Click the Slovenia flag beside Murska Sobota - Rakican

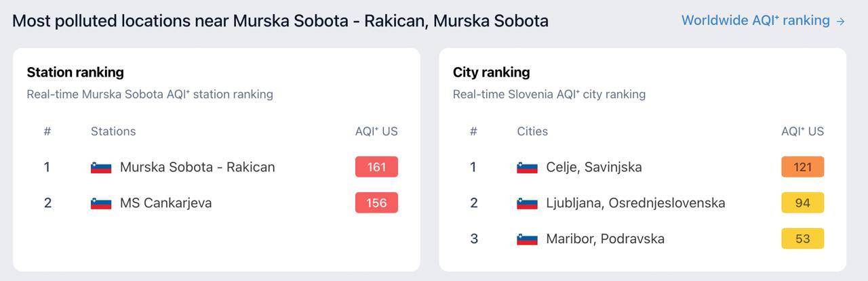coord(101,167)
